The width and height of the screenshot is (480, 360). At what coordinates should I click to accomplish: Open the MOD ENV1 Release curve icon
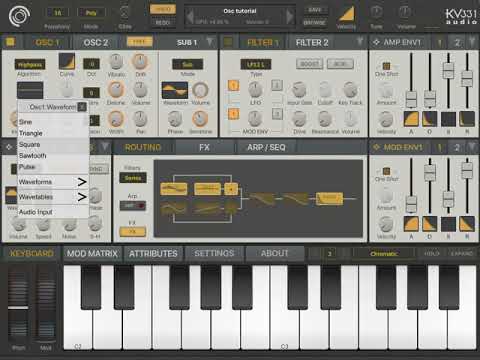coord(467,224)
